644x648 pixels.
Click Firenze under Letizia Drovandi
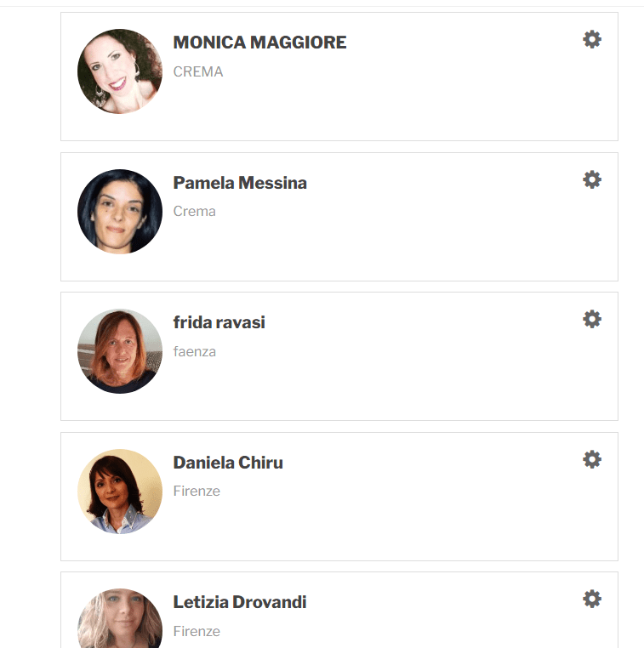click(197, 632)
